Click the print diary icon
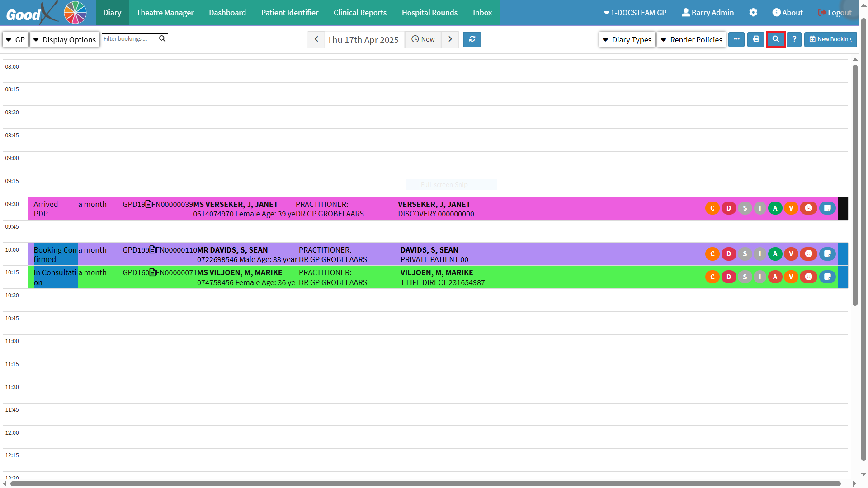 coord(756,39)
